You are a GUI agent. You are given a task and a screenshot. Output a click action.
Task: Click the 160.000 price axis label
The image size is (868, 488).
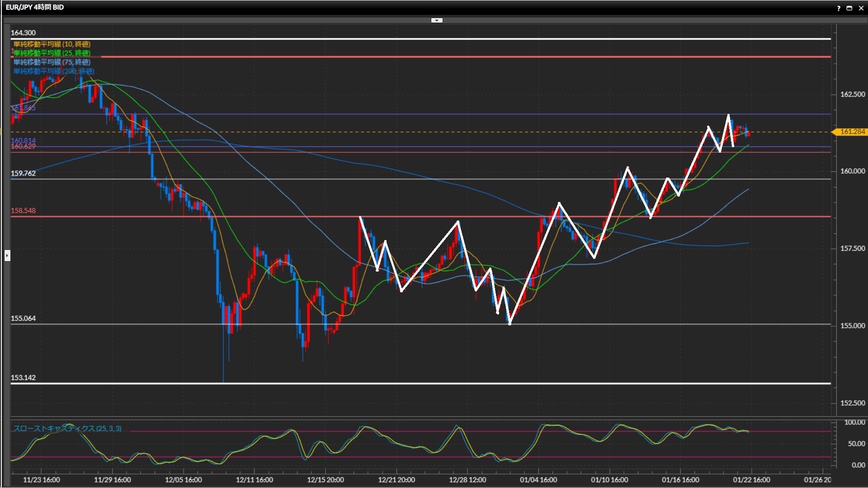pos(852,171)
